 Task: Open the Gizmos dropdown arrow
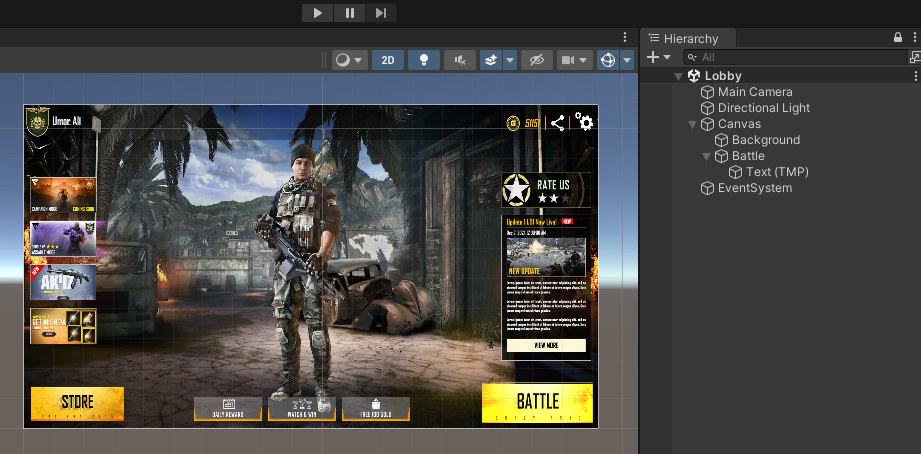[x=627, y=60]
